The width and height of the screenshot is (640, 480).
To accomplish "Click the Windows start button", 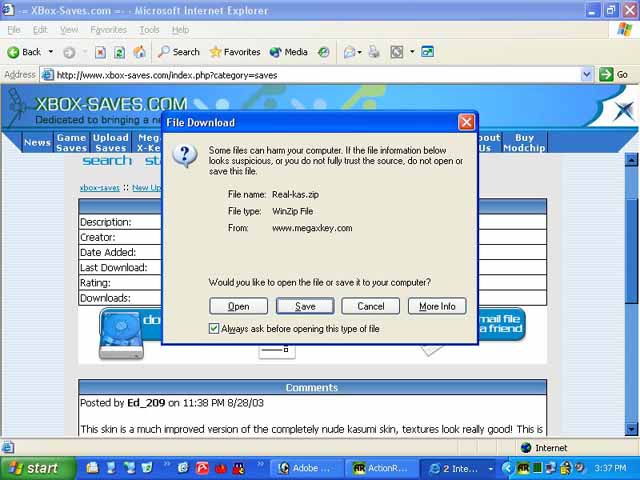I will click(x=38, y=468).
